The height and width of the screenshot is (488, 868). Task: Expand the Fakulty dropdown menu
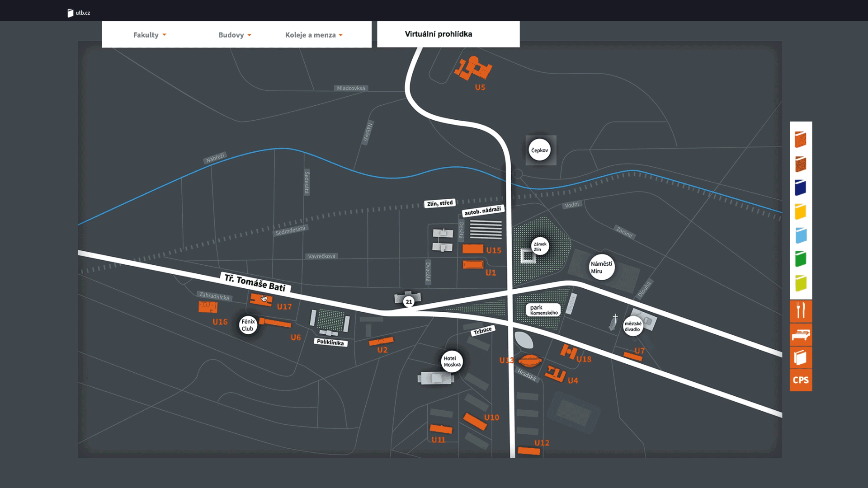(x=150, y=35)
